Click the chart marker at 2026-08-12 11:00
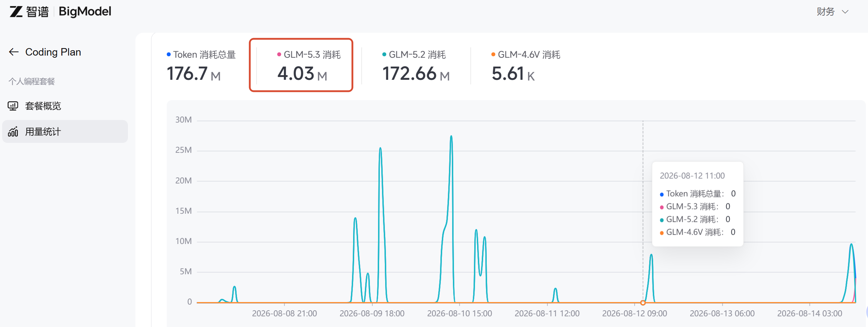868x327 pixels. coord(643,303)
